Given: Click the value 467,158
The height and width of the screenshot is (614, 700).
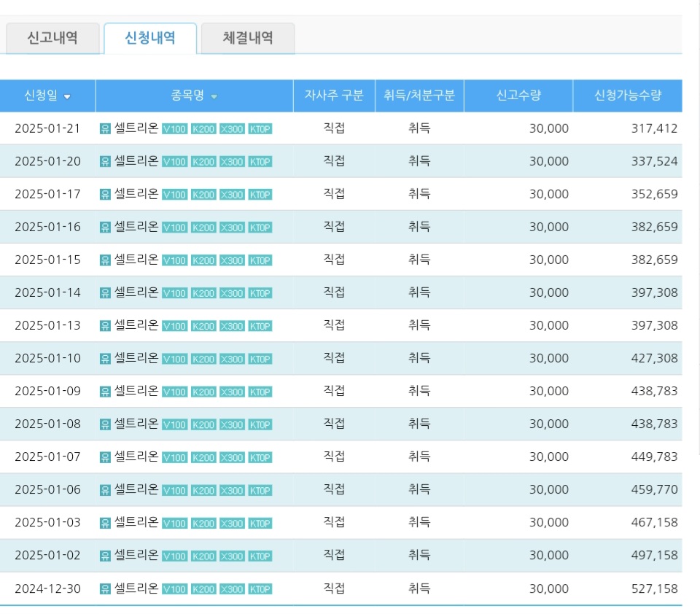Looking at the screenshot, I should (654, 522).
